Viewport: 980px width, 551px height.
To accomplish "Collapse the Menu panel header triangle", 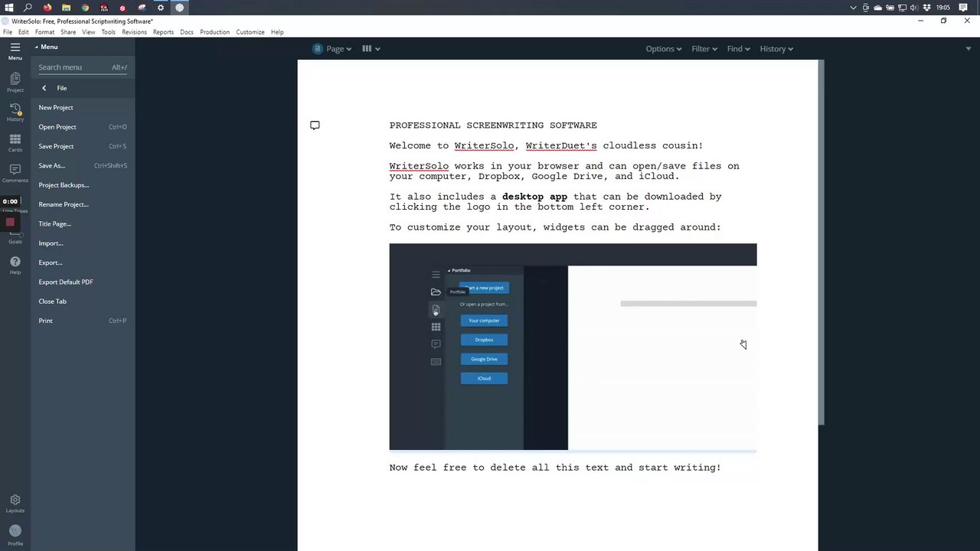I will [36, 47].
